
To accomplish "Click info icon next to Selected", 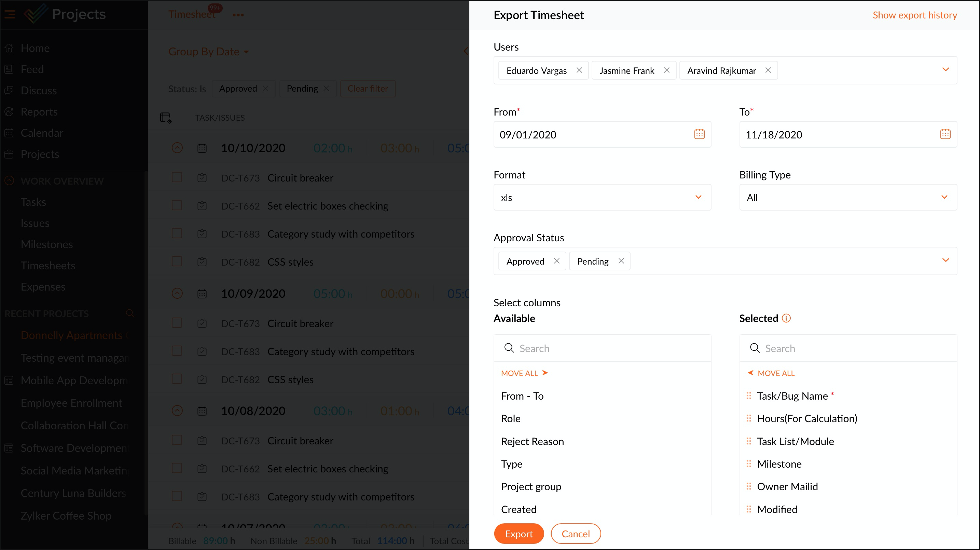I will click(x=786, y=318).
